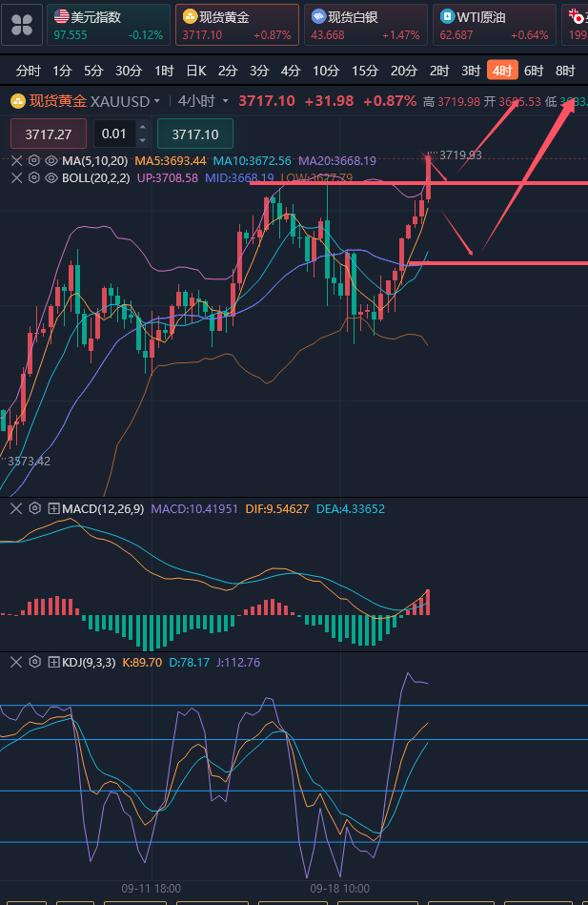Click the silver icon beside 现货白银
588x905 pixels.
(318, 16)
